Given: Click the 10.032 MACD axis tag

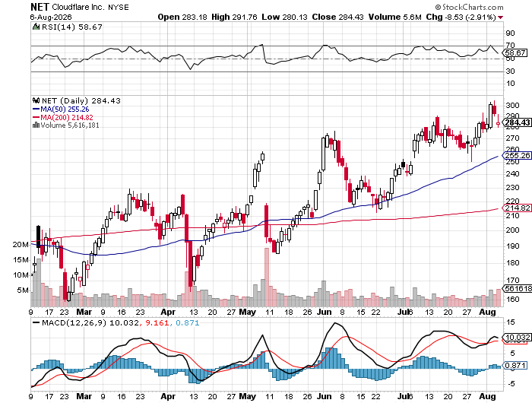Looking at the screenshot, I should (516, 337).
